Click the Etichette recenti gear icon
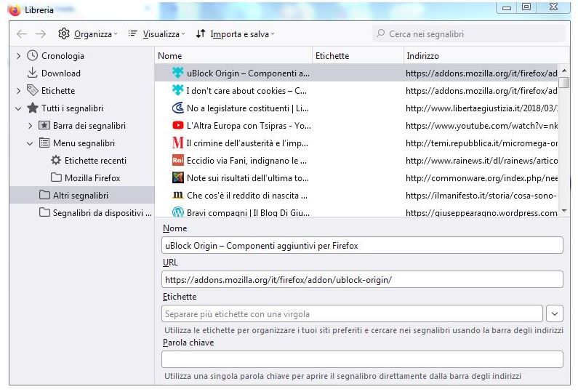This screenshot has width=578, height=392. click(x=56, y=160)
